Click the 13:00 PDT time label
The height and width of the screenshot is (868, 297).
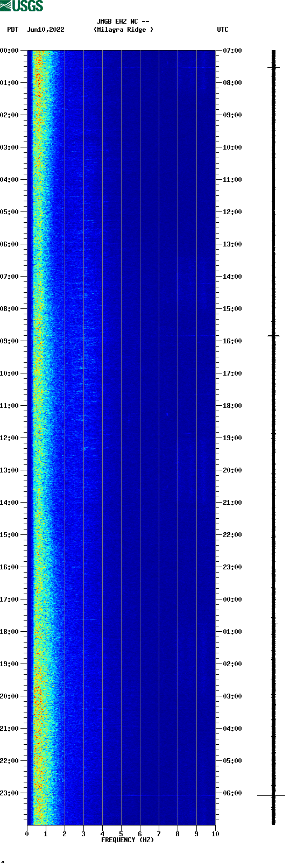(x=10, y=470)
